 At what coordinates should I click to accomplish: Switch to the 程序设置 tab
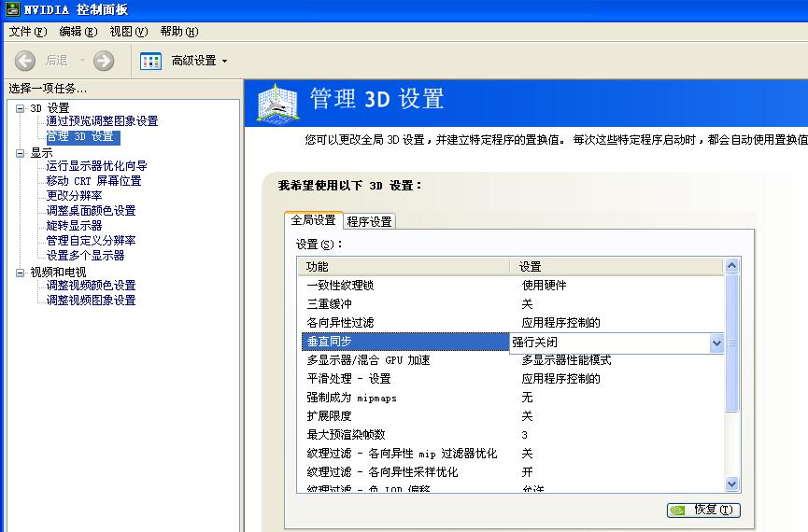click(x=370, y=221)
